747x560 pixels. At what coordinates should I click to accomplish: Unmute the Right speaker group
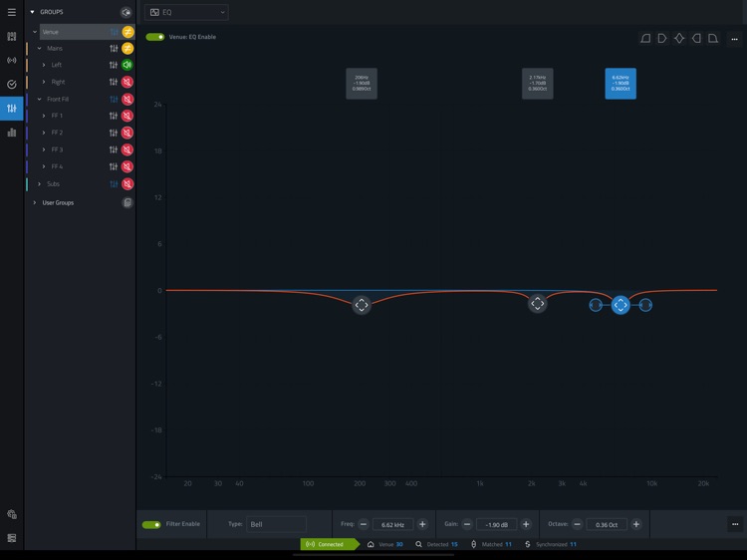pyautogui.click(x=127, y=82)
